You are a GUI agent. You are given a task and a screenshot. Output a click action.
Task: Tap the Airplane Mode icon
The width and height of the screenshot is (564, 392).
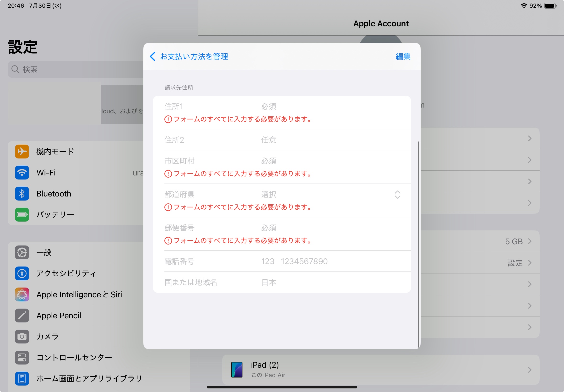point(22,152)
